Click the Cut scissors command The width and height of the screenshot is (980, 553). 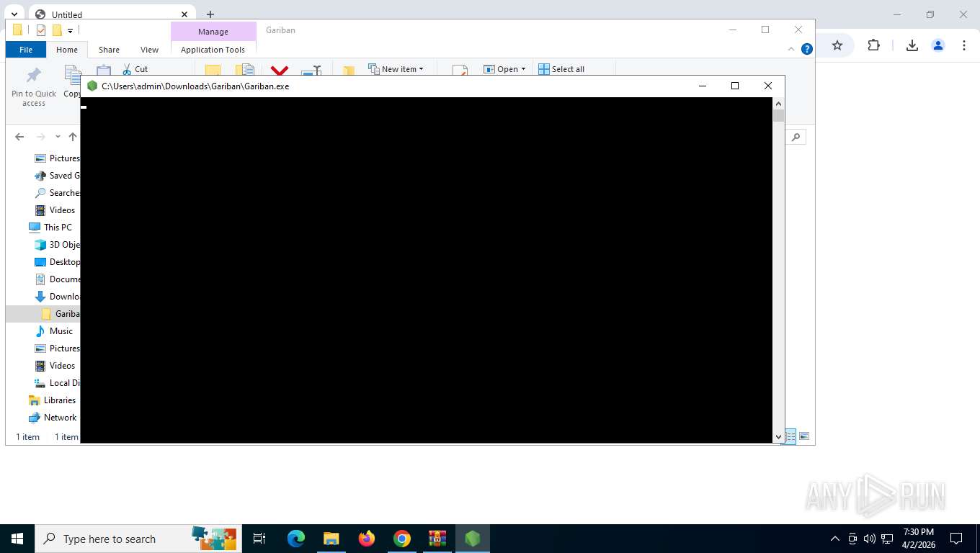pos(135,69)
